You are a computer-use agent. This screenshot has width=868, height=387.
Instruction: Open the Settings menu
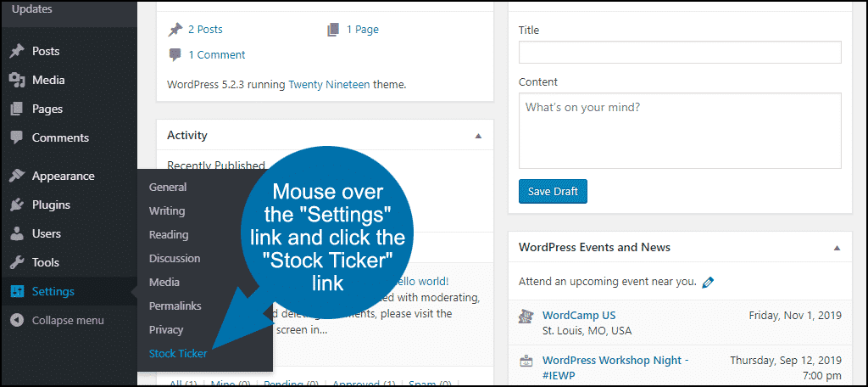tap(53, 291)
